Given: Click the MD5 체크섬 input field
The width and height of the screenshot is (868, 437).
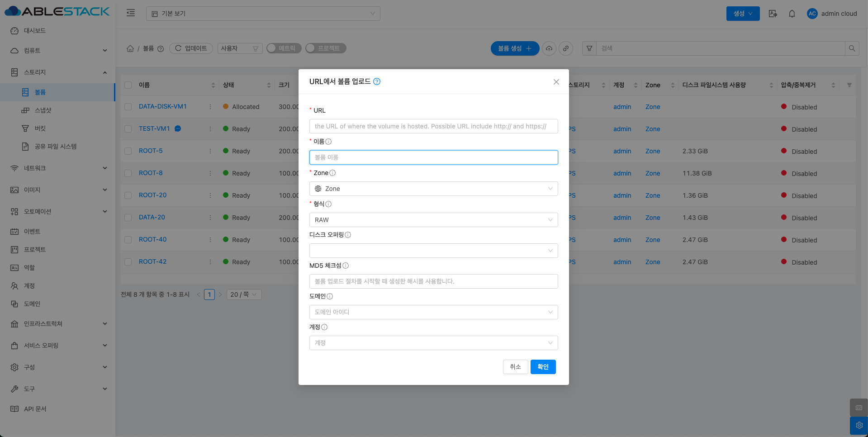Looking at the screenshot, I should pyautogui.click(x=433, y=281).
